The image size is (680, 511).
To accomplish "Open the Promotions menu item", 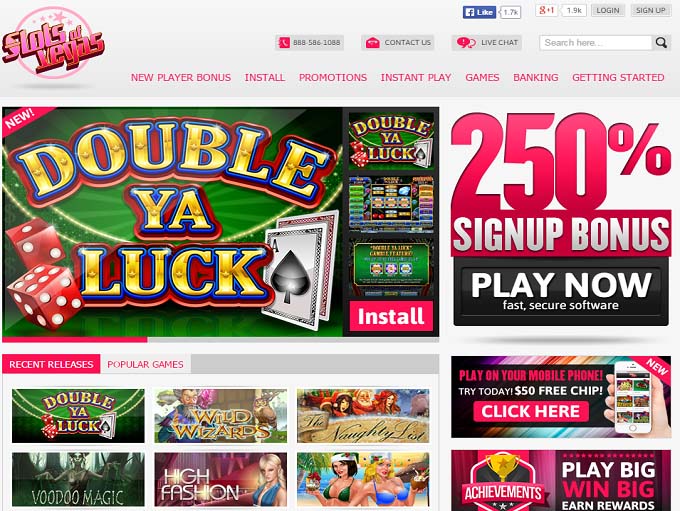I will coord(333,78).
